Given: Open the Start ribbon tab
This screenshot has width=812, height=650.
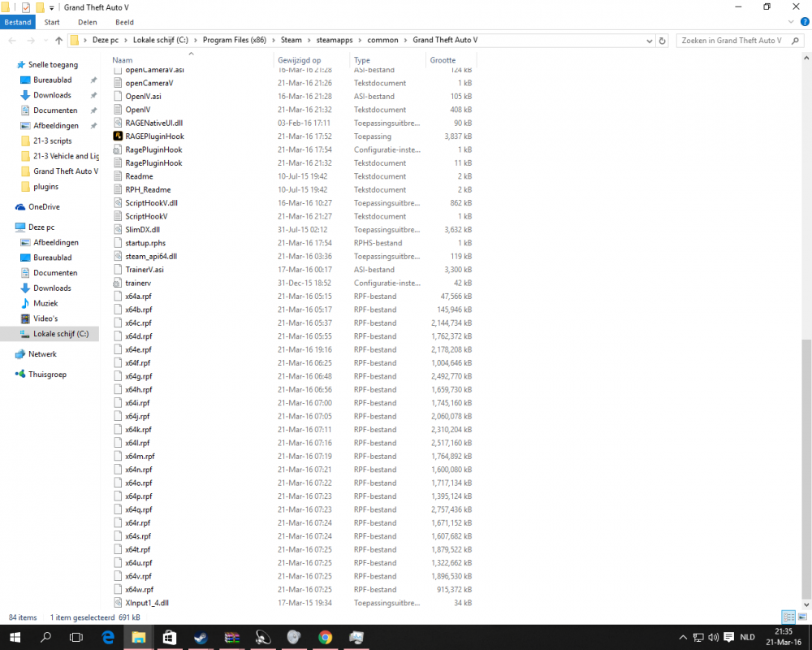Looking at the screenshot, I should pos(52,22).
